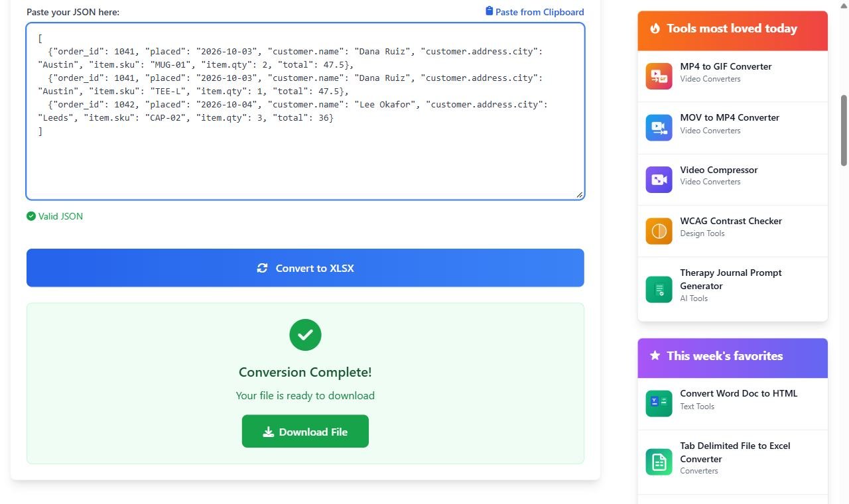The height and width of the screenshot is (504, 849).
Task: Click the MP4 to GIF Converter icon
Action: [x=659, y=76]
